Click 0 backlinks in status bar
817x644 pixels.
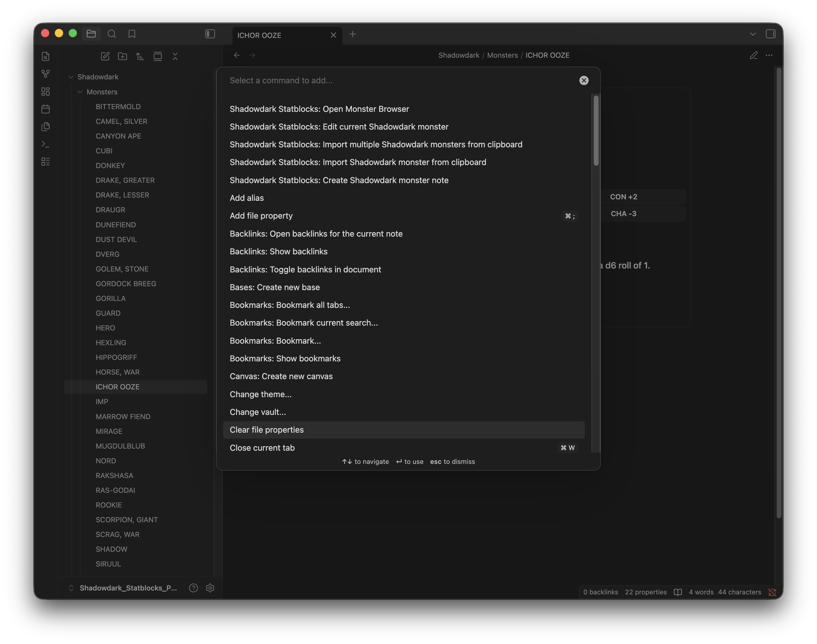[600, 592]
